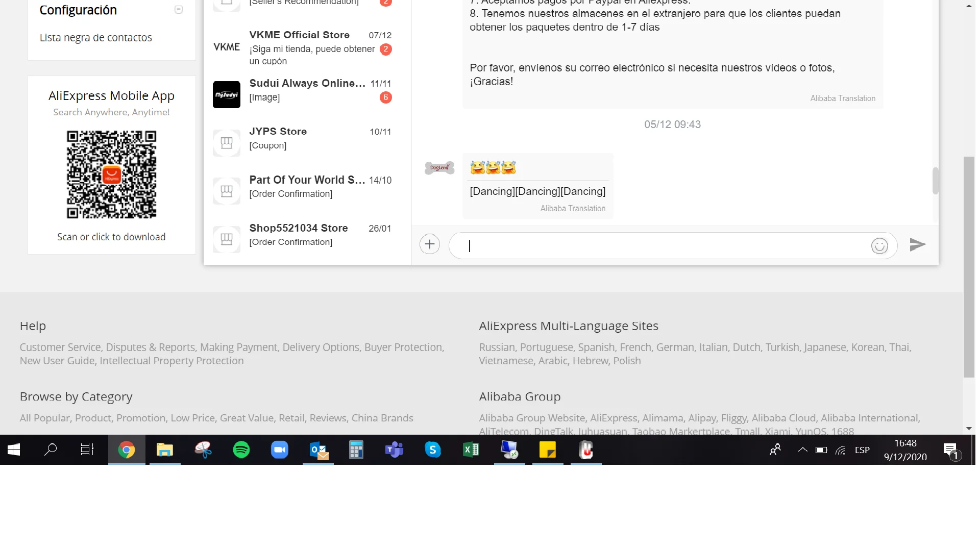Image resolution: width=980 pixels, height=551 pixels.
Task: Open the emoji picker smiley icon
Action: [x=879, y=246]
